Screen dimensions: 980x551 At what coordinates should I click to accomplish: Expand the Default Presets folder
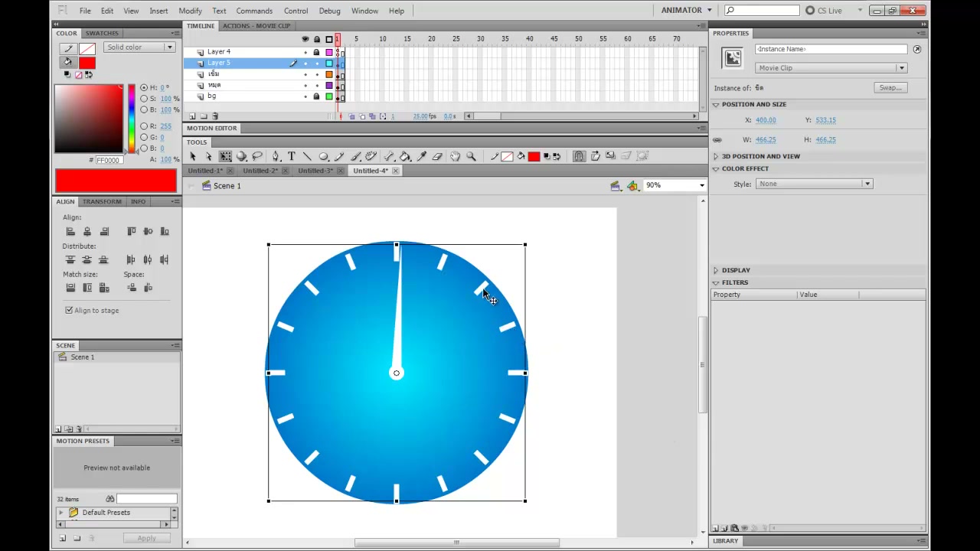coord(61,513)
